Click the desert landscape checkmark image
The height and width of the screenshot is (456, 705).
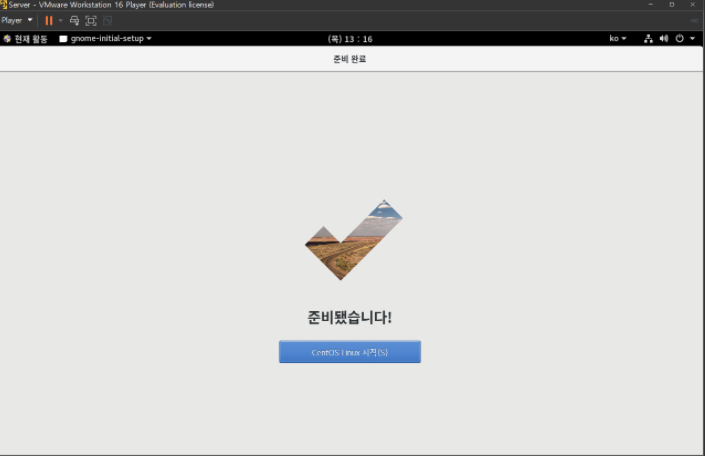353,240
